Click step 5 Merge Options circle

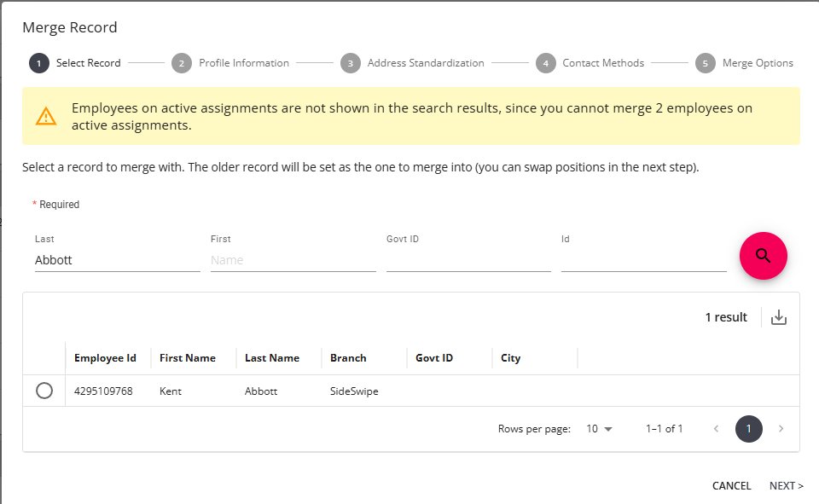click(x=705, y=63)
